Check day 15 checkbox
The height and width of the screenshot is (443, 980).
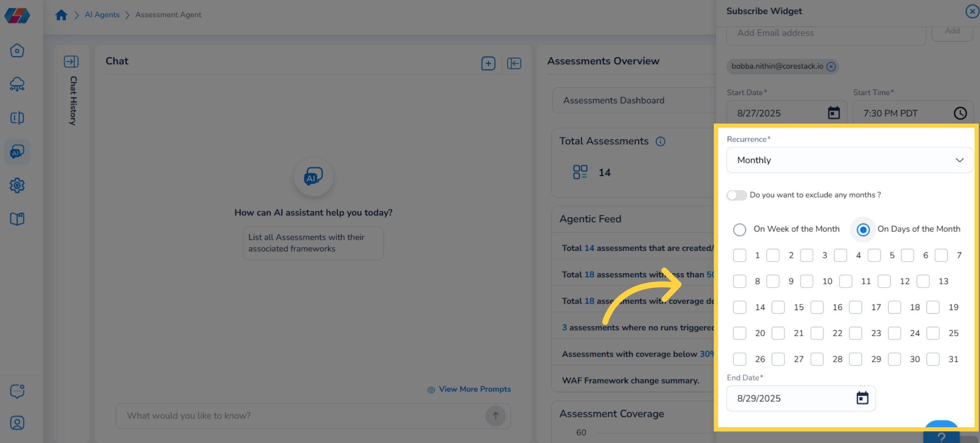point(778,307)
